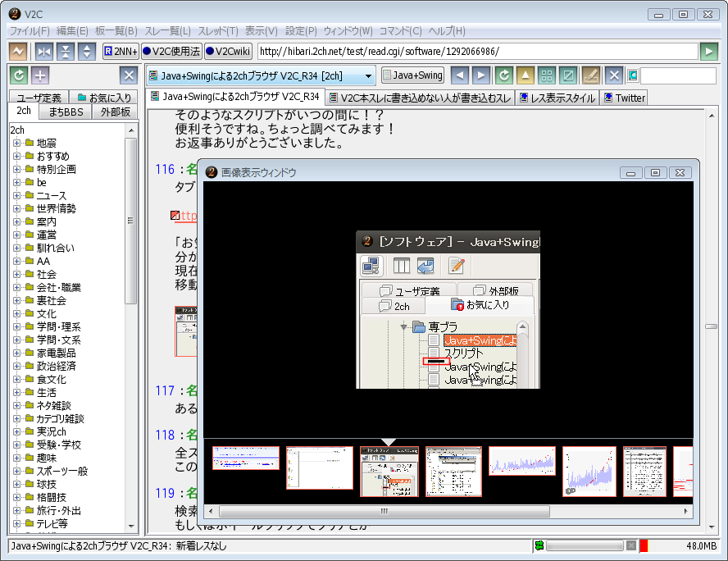Click the write-post pencil icon

coord(589,75)
